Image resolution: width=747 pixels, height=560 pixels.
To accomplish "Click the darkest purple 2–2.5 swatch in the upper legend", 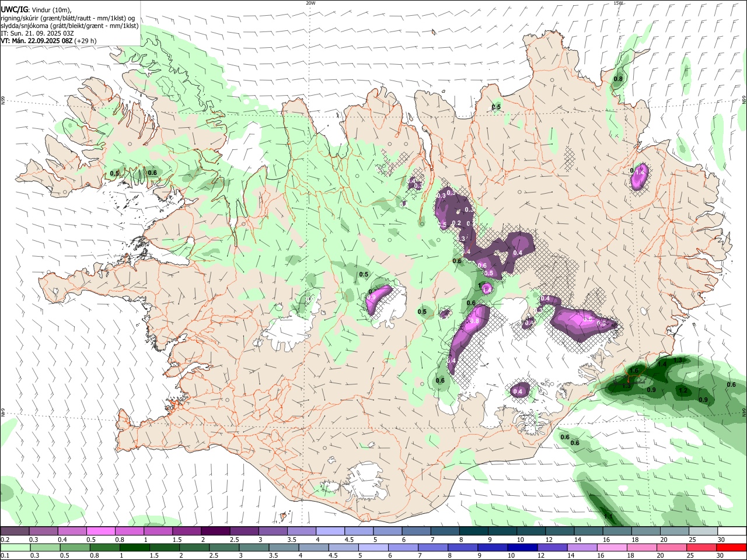I will [215, 531].
